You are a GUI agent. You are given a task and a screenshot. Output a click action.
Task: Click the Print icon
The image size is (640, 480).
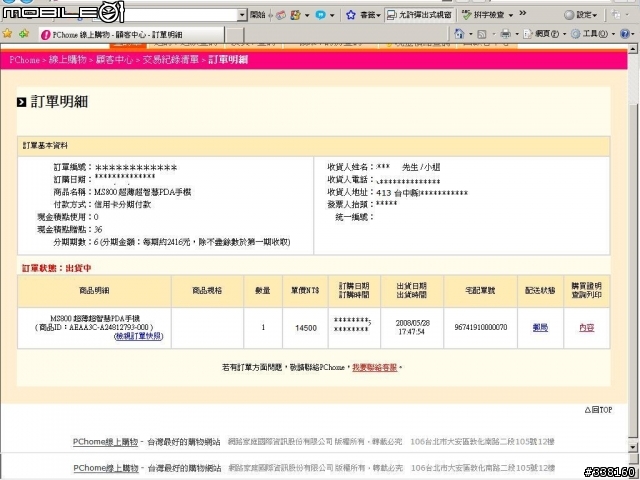coord(505,34)
